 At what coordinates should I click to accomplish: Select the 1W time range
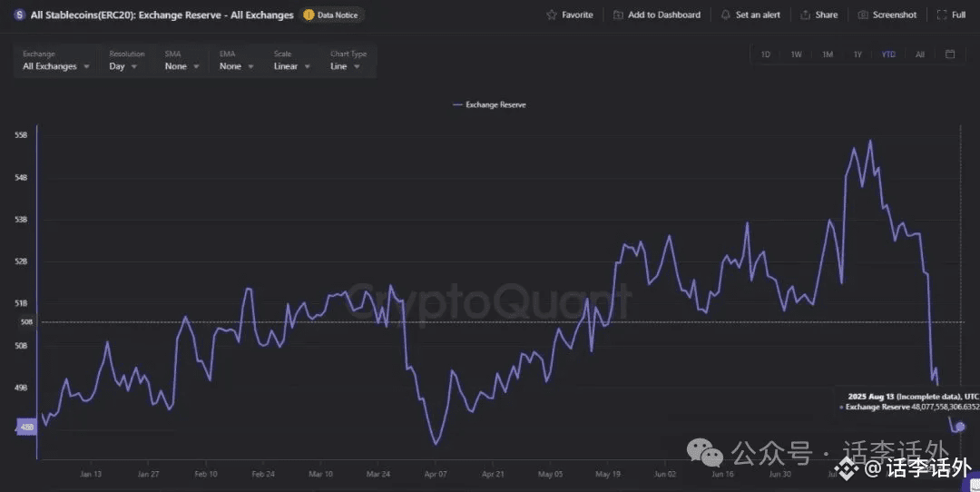pyautogui.click(x=796, y=54)
